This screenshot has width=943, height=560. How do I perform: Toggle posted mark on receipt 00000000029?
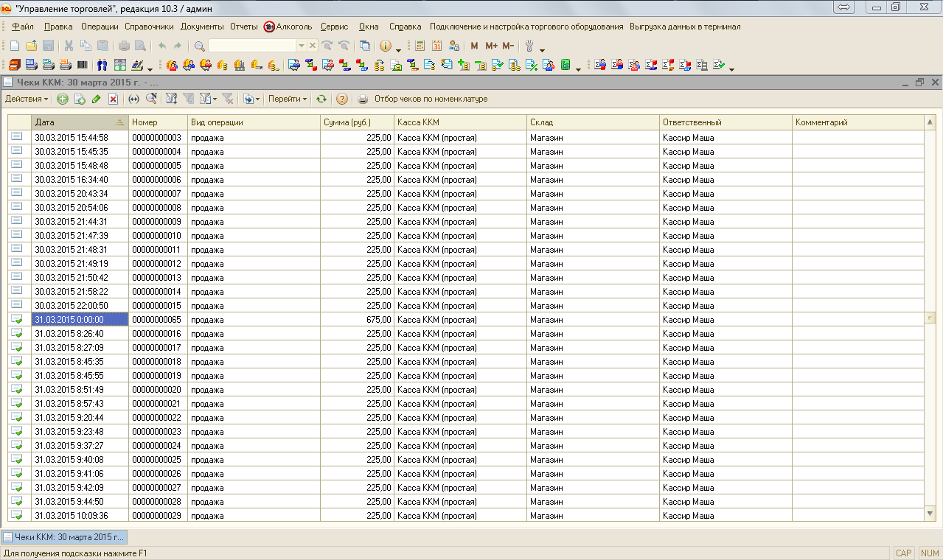(16, 516)
